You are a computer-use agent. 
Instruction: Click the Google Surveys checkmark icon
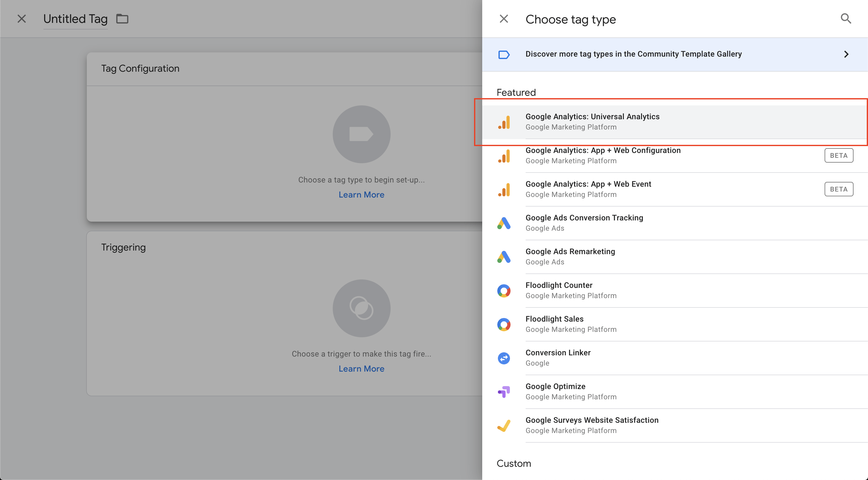coord(504,425)
